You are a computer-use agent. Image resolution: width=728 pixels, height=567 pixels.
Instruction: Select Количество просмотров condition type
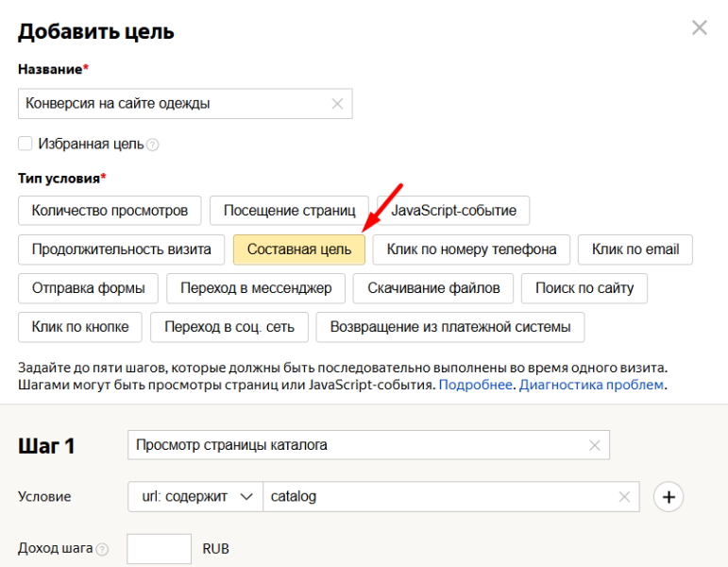pyautogui.click(x=110, y=210)
